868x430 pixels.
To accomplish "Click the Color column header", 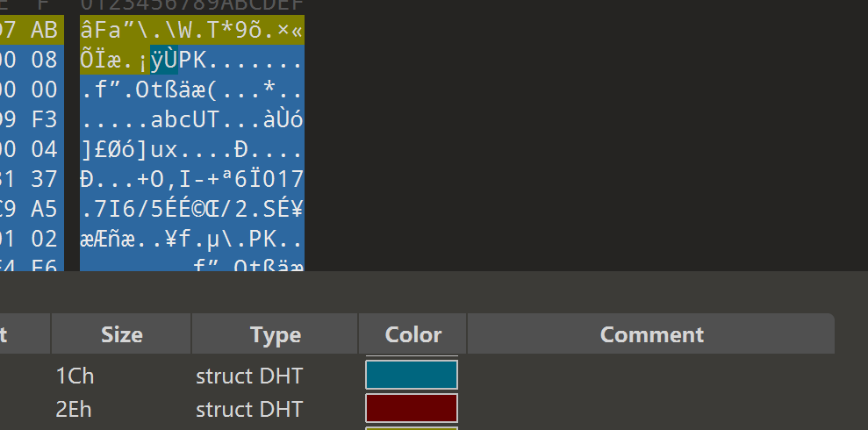I will (412, 334).
